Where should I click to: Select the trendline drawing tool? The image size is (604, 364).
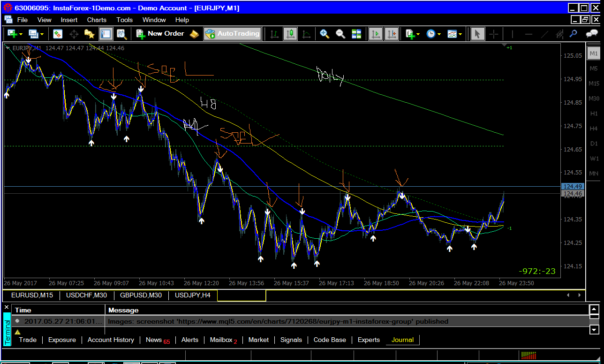pos(544,34)
